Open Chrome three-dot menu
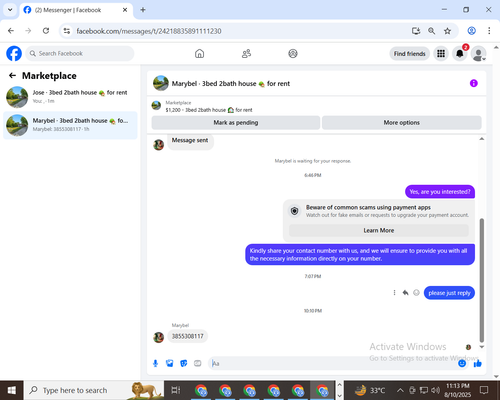Viewport: 500px width, 400px height. click(489, 31)
